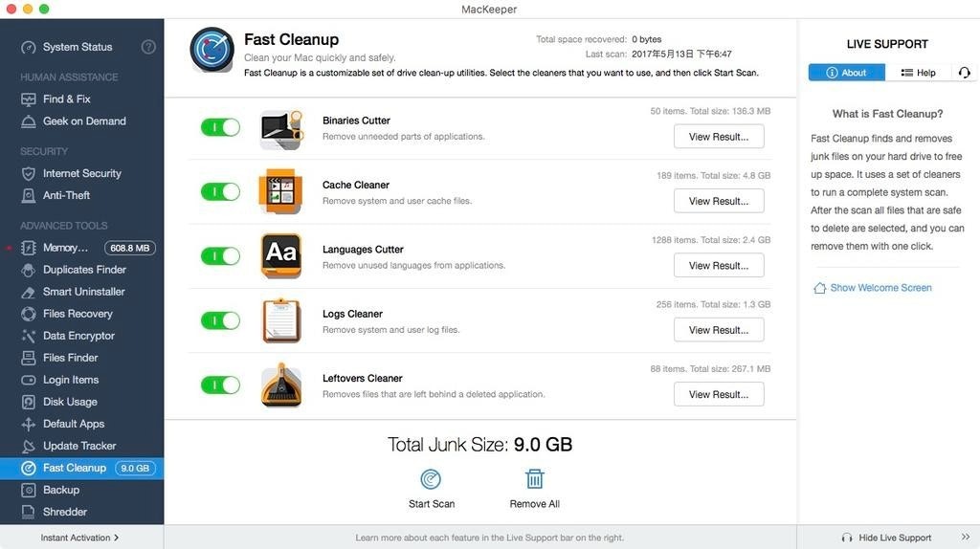This screenshot has height=549, width=980.
Task: Click the Login Items icon
Action: 28,380
